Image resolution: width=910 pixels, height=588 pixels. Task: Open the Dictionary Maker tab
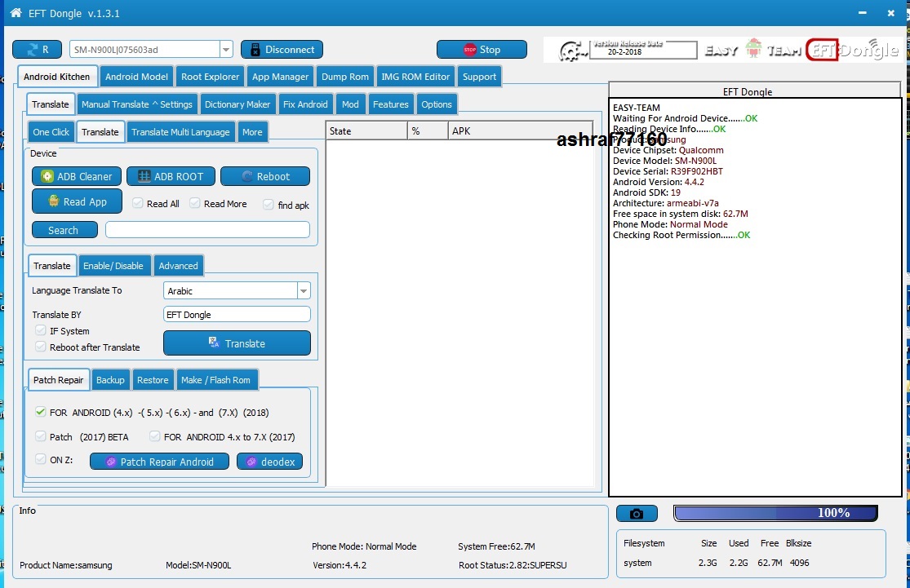(237, 104)
